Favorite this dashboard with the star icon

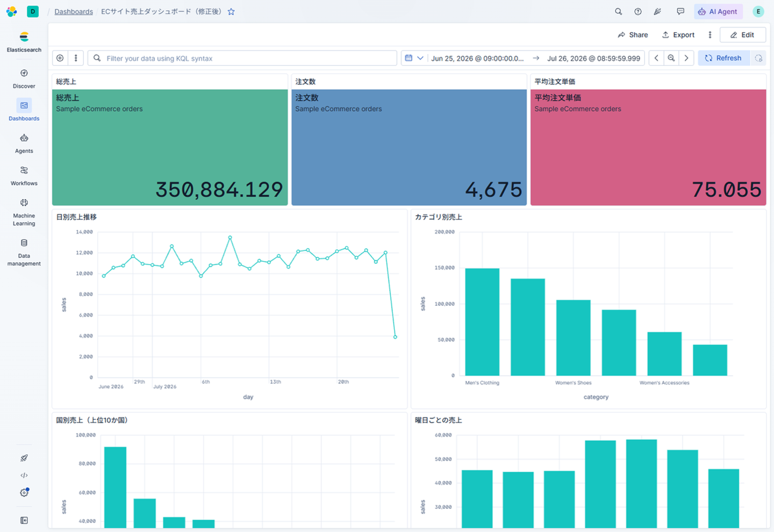[x=231, y=11]
